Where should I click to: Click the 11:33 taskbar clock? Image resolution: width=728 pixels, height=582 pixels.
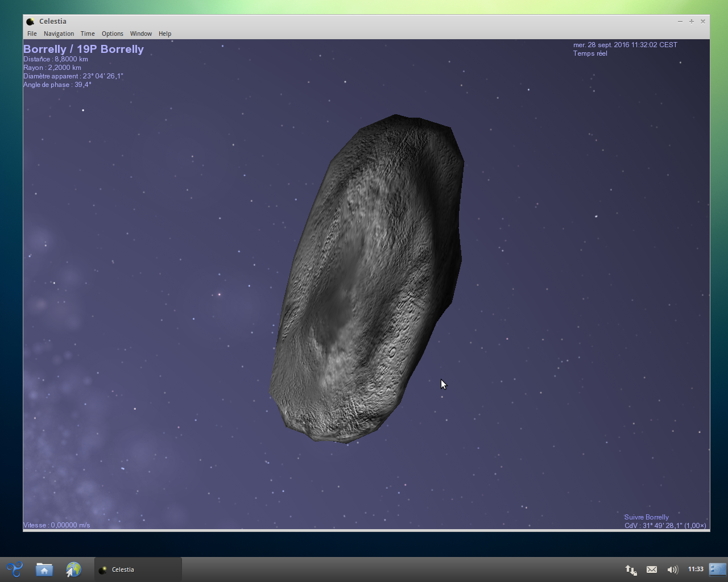696,569
